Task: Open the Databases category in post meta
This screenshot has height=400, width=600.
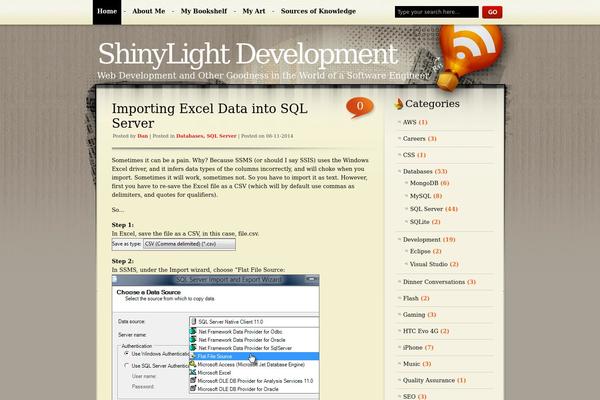Action: pyautogui.click(x=189, y=136)
